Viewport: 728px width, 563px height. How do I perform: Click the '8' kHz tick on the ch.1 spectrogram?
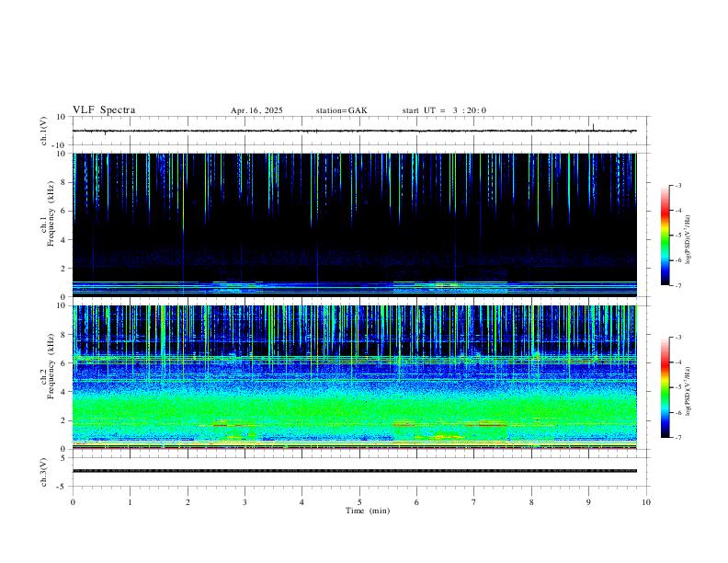pos(65,182)
